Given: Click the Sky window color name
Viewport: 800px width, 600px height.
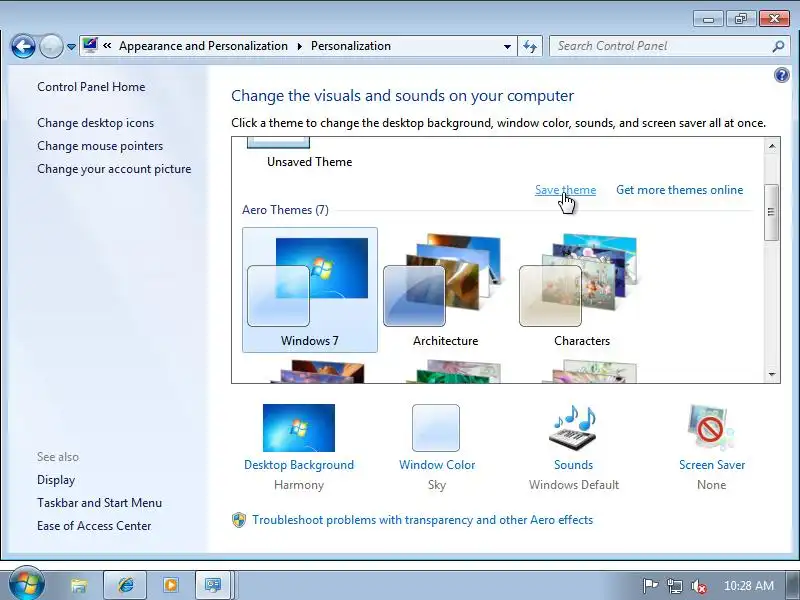Looking at the screenshot, I should 437,485.
